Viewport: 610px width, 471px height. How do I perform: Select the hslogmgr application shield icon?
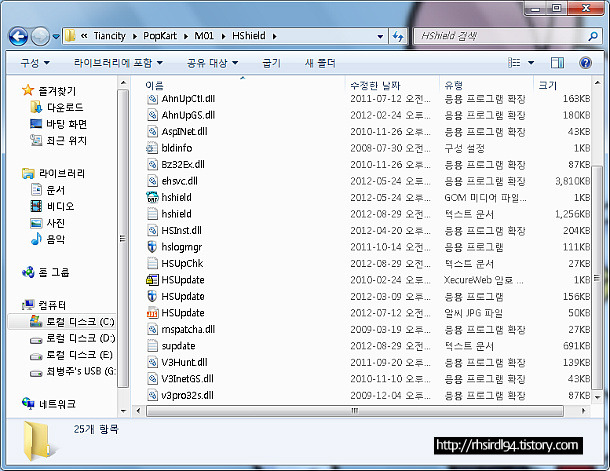[x=152, y=247]
